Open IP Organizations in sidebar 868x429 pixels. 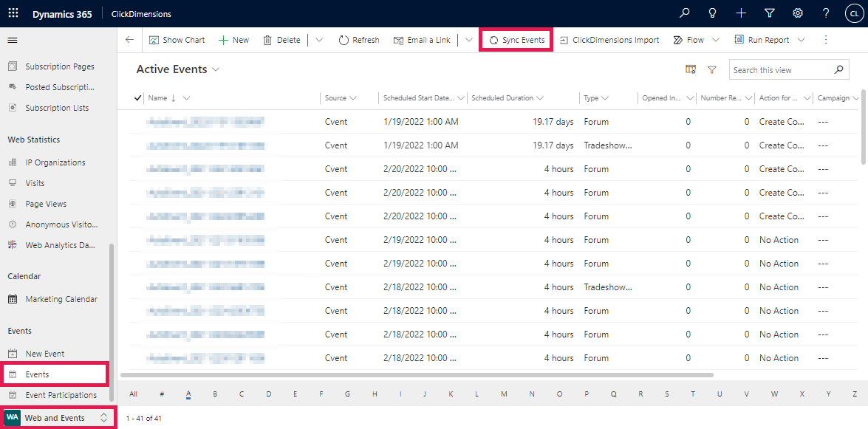(54, 162)
